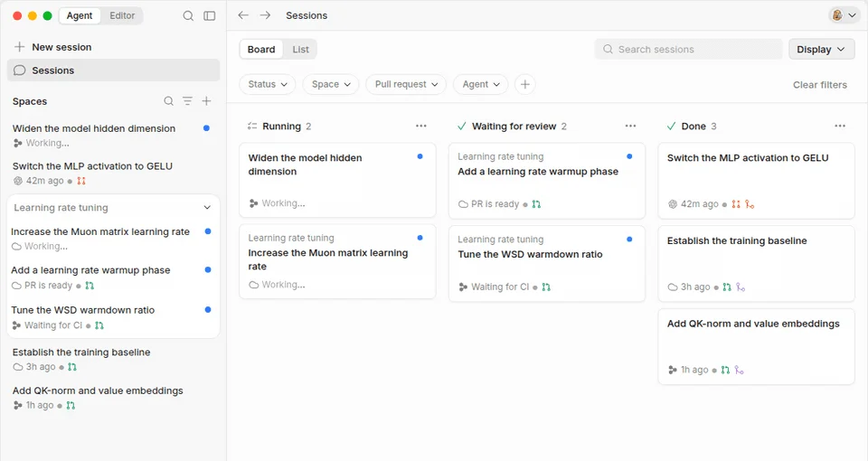Open the Tune the WSD warmdown ratio card

point(547,263)
